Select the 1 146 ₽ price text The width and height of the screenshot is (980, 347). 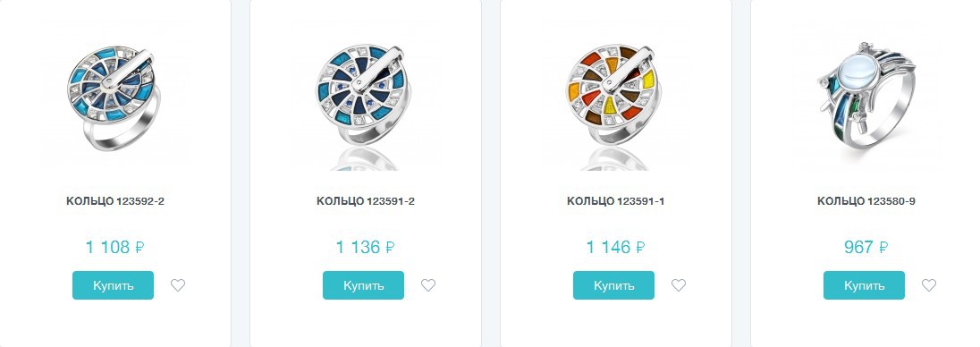pyautogui.click(x=615, y=247)
